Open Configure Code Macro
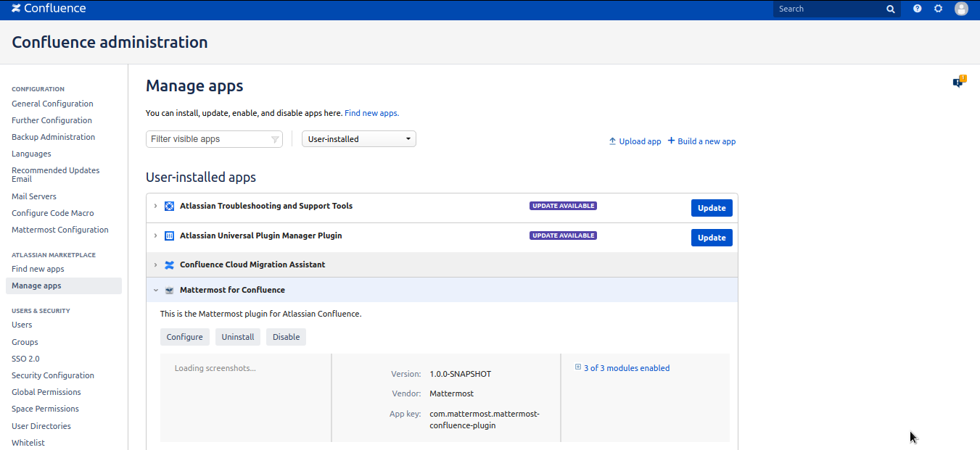The height and width of the screenshot is (450, 980). click(x=53, y=213)
